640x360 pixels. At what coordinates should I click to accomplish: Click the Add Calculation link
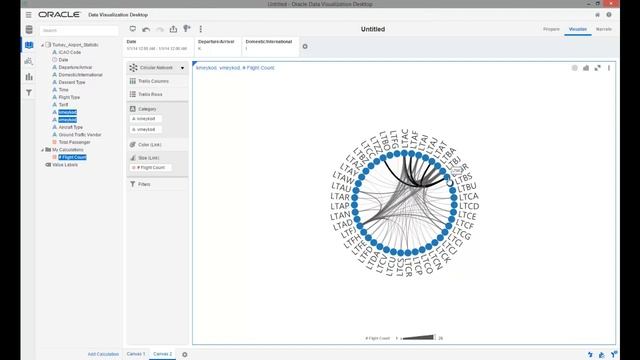(x=103, y=354)
